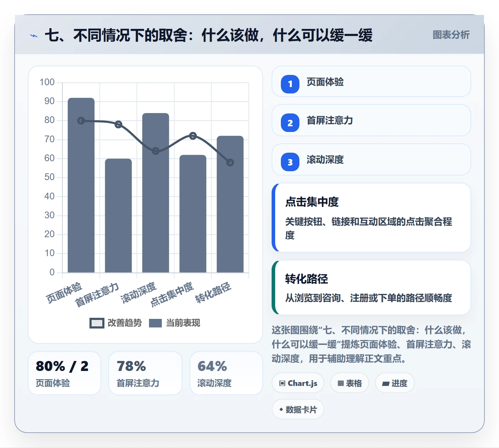Select the 页面体验 list item
This screenshot has height=448, width=499.
pyautogui.click(x=371, y=81)
